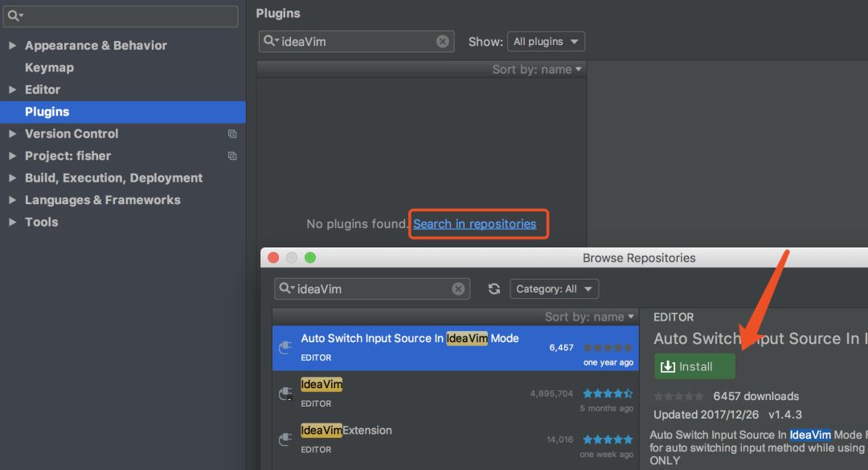
Task: Select the IdeaVimExtension plugin row
Action: (456, 440)
